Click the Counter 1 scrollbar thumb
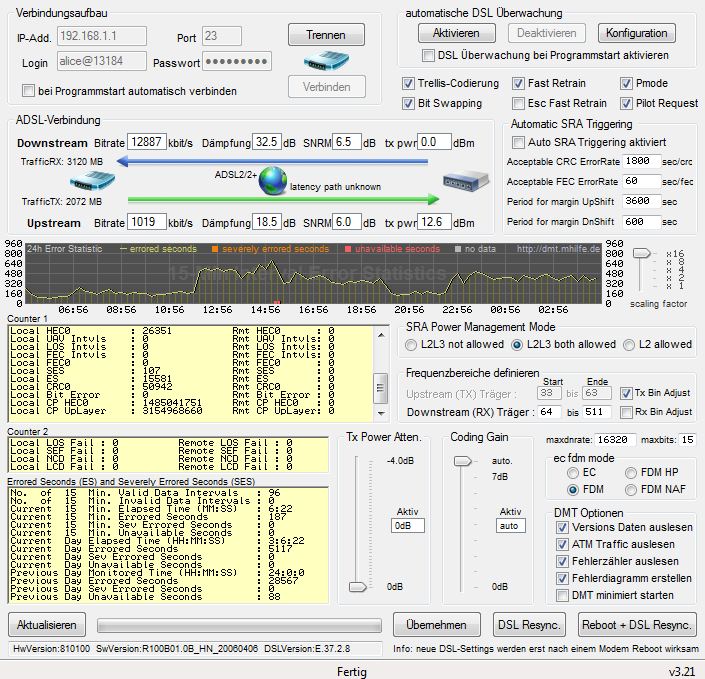 coord(381,388)
